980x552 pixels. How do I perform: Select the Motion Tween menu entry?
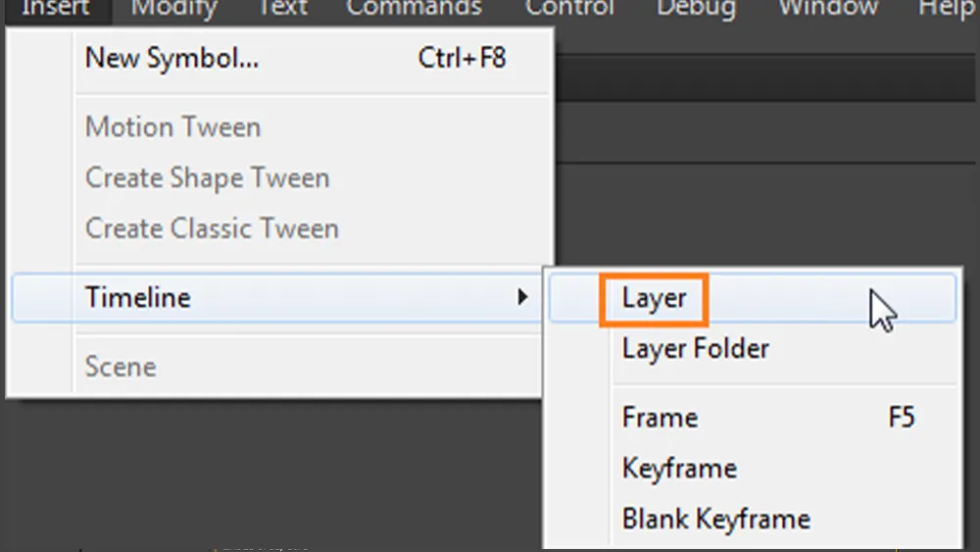(x=172, y=127)
